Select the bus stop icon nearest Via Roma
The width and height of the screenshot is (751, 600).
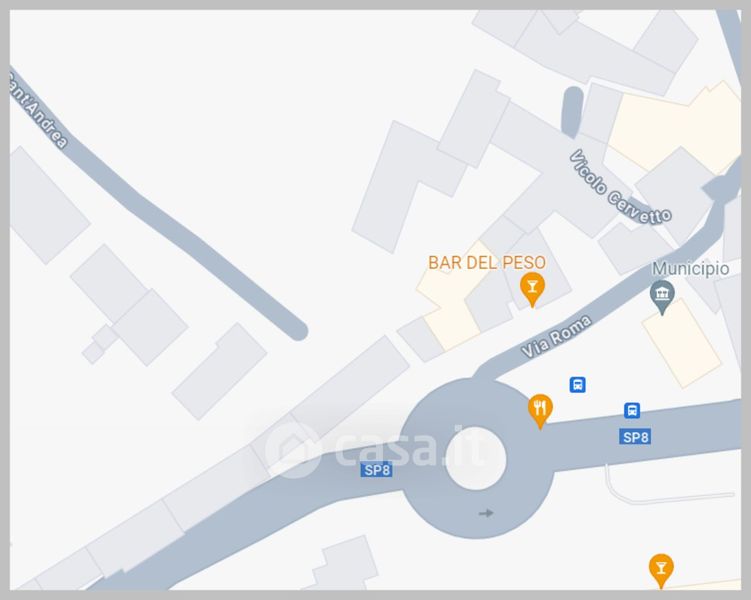pos(578,385)
